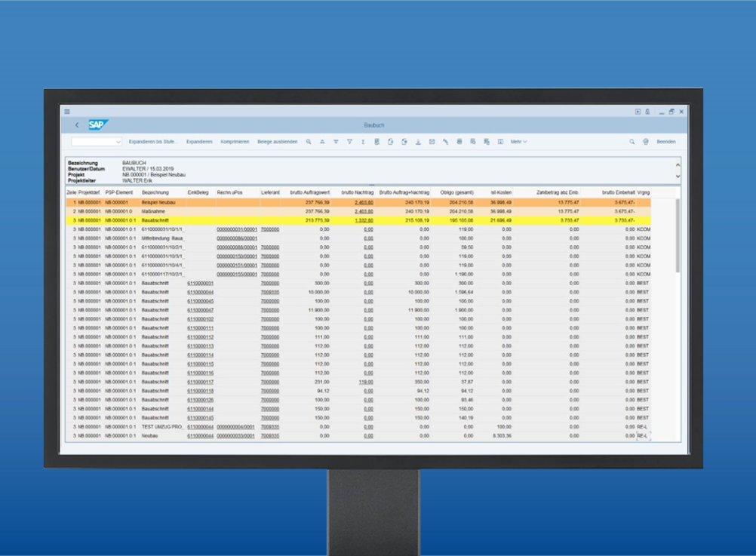Image resolution: width=756 pixels, height=556 pixels.
Task: Expand the Mehr menu
Action: pos(518,142)
